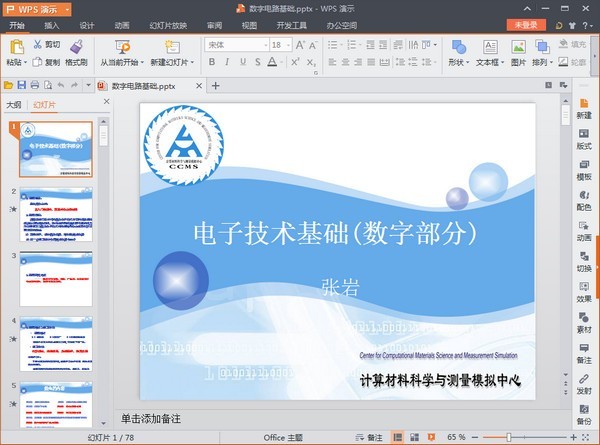Open Effects in right sidebar
Screen dimensions: 600x445
(584, 292)
